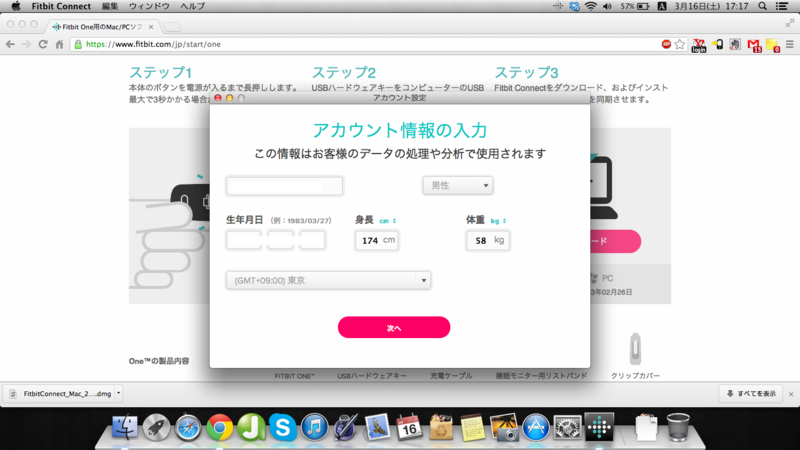The height and width of the screenshot is (450, 800).
Task: Open Skype from the Dock
Action: (x=283, y=427)
